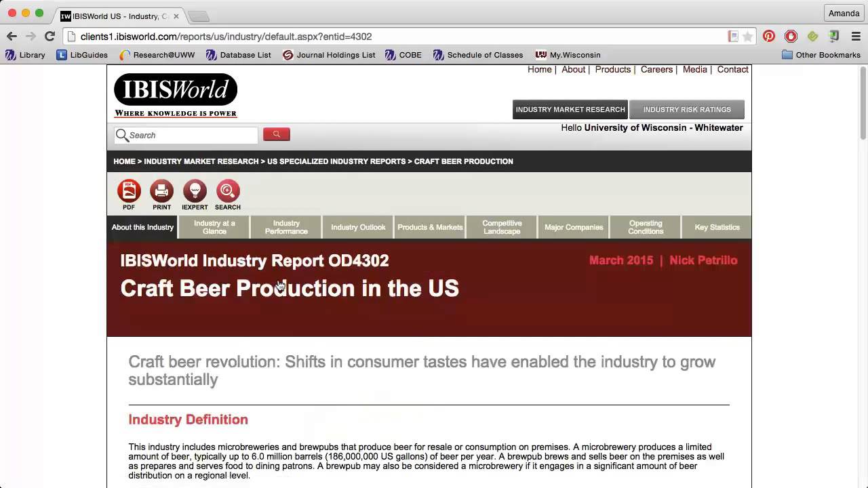Select the Major Companies tab
The width and height of the screenshot is (868, 488).
pyautogui.click(x=574, y=227)
